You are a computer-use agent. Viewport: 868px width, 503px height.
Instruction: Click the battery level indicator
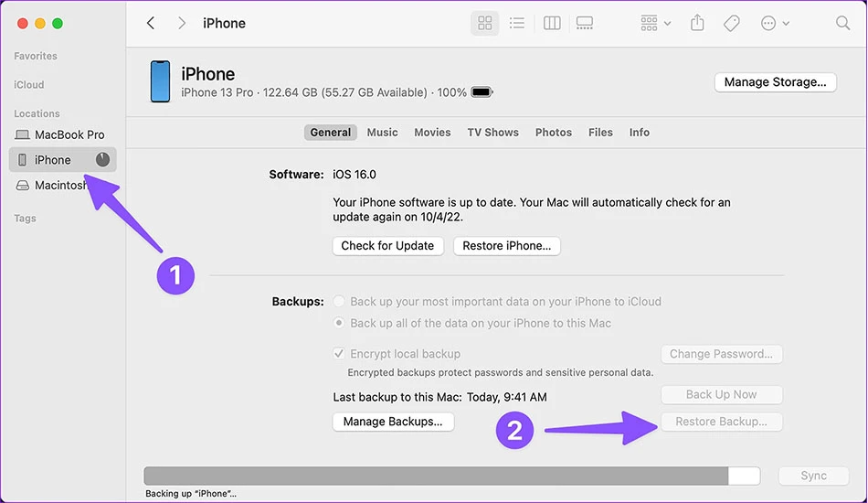pos(482,92)
